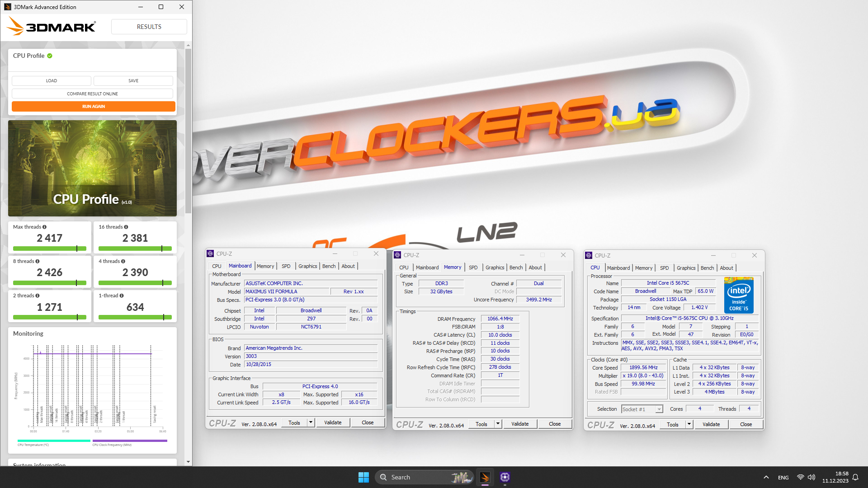Click 16 threads score progress bar
868x488 pixels.
(135, 249)
